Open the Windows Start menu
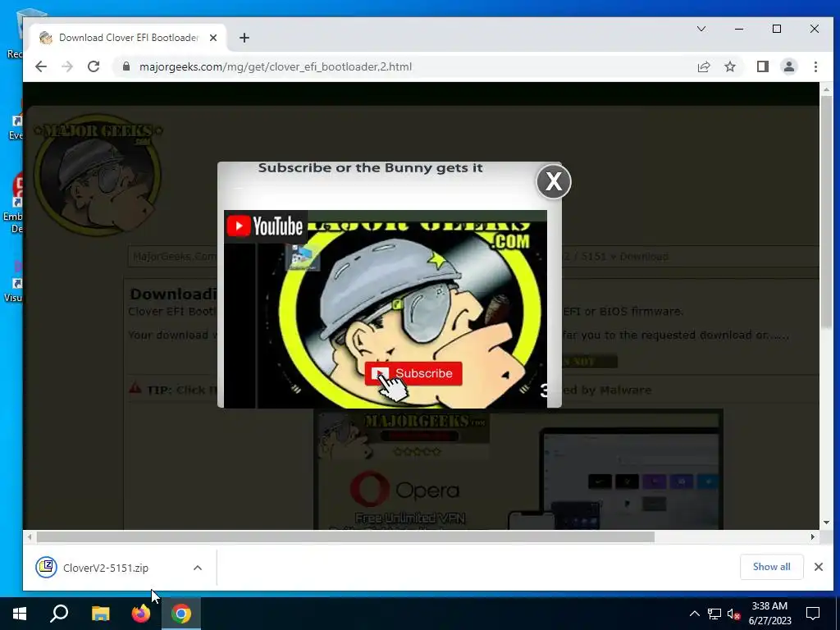 click(20, 614)
